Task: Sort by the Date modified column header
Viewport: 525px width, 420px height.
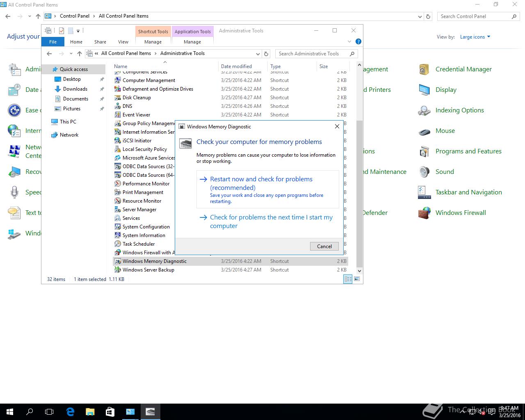Action: tap(236, 66)
